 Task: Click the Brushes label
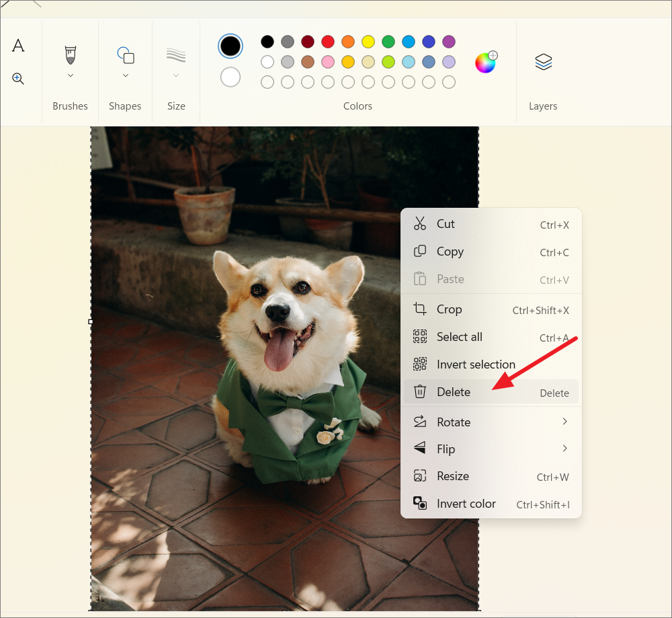click(70, 106)
